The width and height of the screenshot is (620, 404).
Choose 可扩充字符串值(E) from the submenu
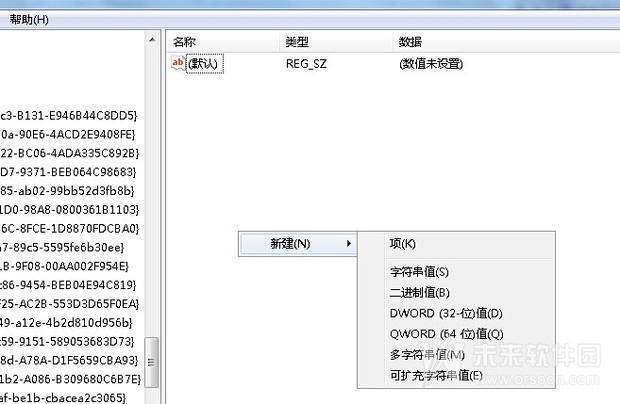tap(456, 375)
